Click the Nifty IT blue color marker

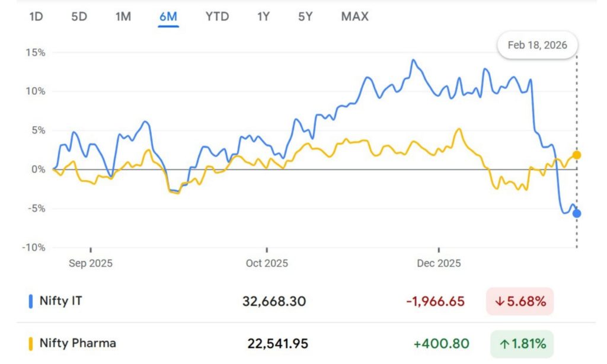tap(31, 301)
